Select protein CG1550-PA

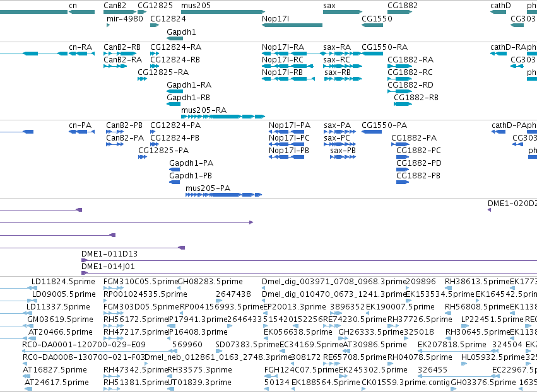(384, 125)
